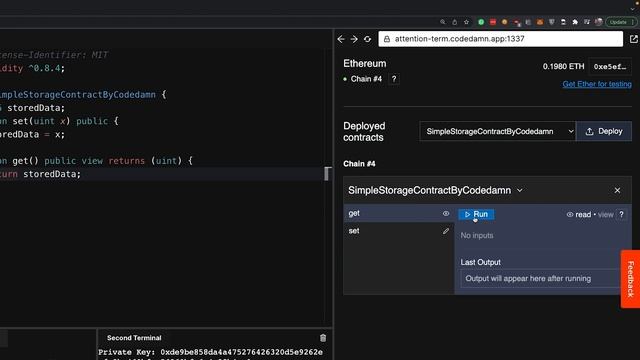
Task: Click the 0.1980 ETH balance text
Action: tap(563, 67)
